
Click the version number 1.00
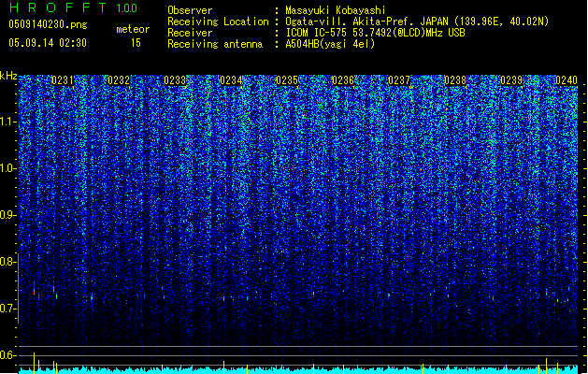point(127,7)
